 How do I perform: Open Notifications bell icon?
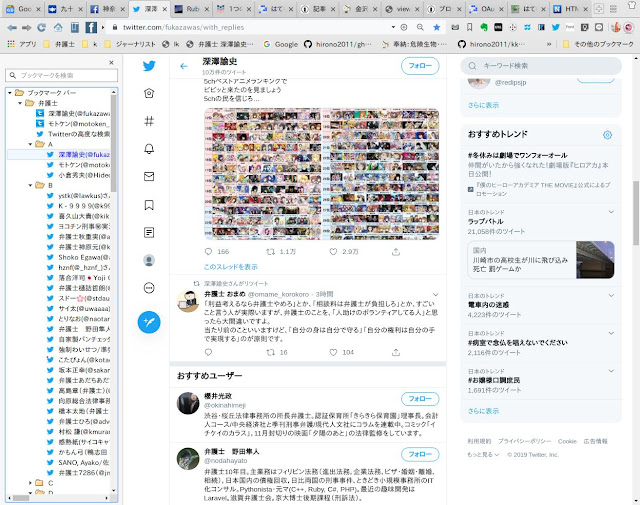coord(149,149)
